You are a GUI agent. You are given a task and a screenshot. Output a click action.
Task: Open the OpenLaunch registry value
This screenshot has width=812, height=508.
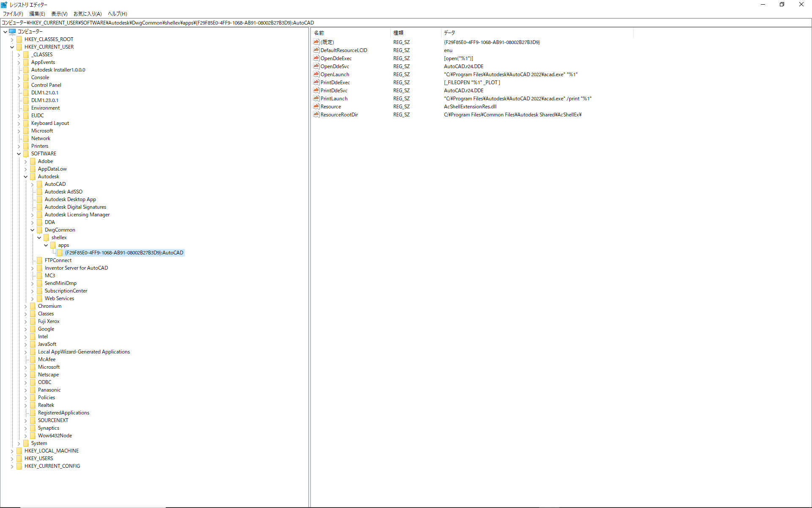click(335, 74)
